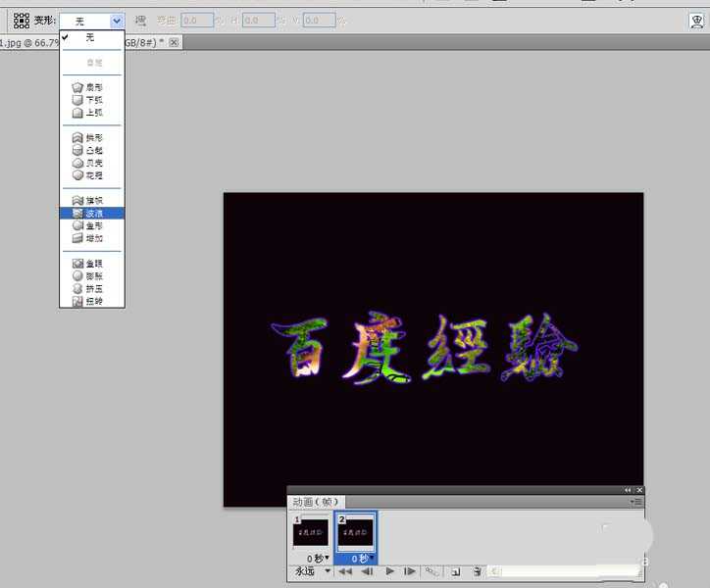Go to the first animation frame

[x=345, y=570]
